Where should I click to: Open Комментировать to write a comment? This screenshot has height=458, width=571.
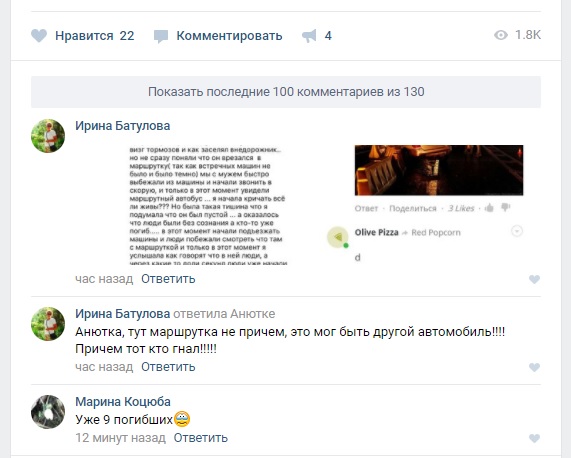pos(229,36)
